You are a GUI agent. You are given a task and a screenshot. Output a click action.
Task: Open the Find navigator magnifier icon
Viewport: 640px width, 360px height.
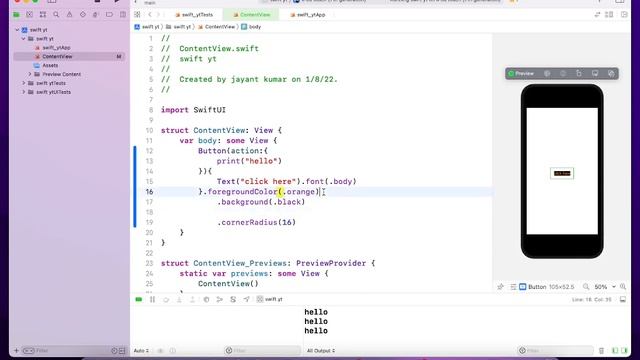coord(56,15)
